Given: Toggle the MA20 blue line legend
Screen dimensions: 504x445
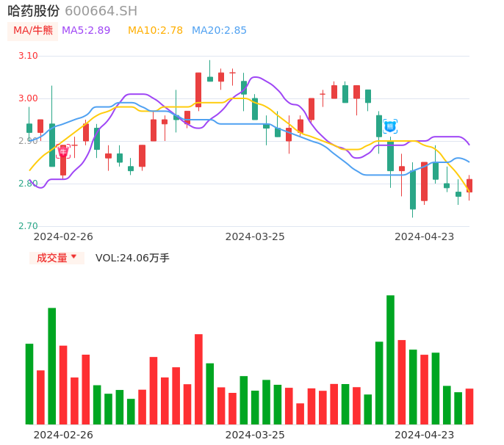Looking at the screenshot, I should 219,31.
